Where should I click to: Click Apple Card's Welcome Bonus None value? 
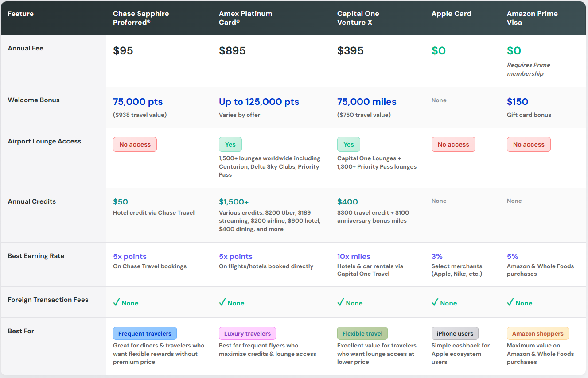pyautogui.click(x=439, y=100)
